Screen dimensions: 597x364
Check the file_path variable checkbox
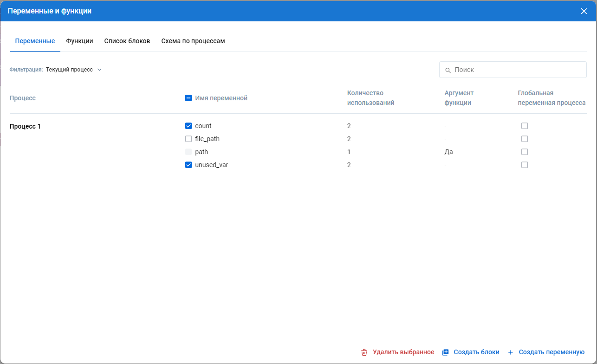tap(188, 139)
